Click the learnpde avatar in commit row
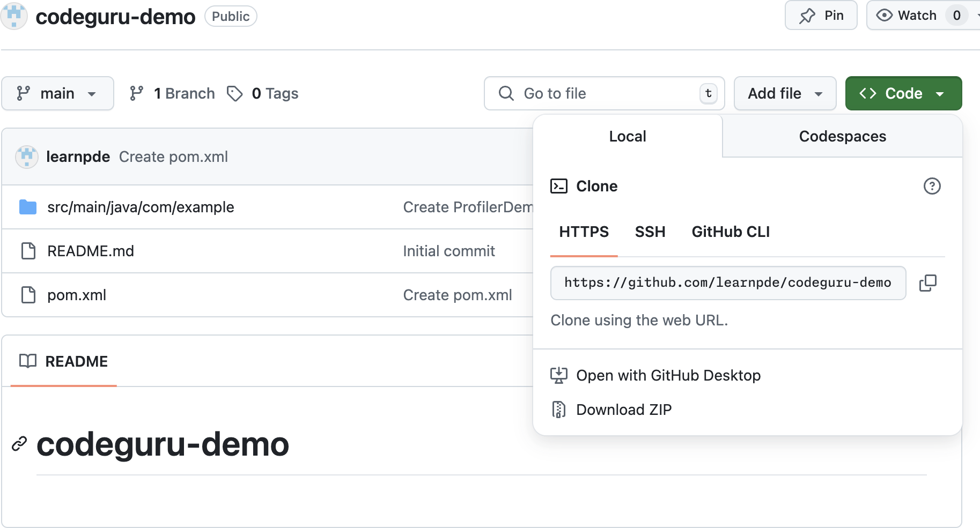Viewport: 980px width, 528px height. [26, 157]
